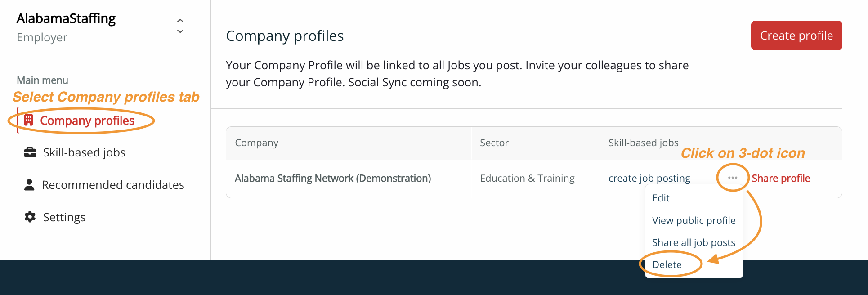
Task: Click the Company column header
Action: click(x=256, y=143)
